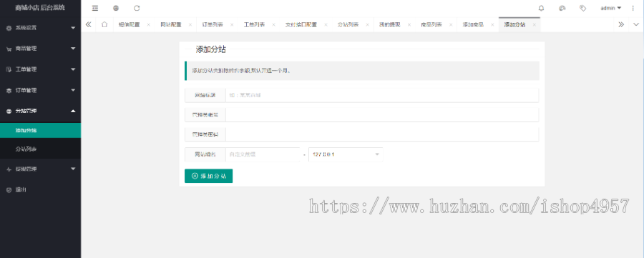Click the 退出 logout sidebar item
644x258 pixels.
tap(40, 190)
